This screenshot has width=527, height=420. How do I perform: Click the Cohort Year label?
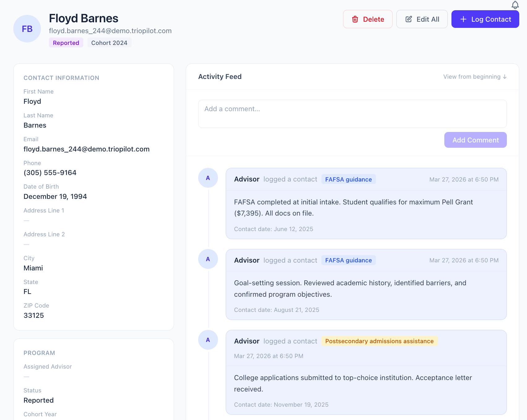click(x=40, y=414)
